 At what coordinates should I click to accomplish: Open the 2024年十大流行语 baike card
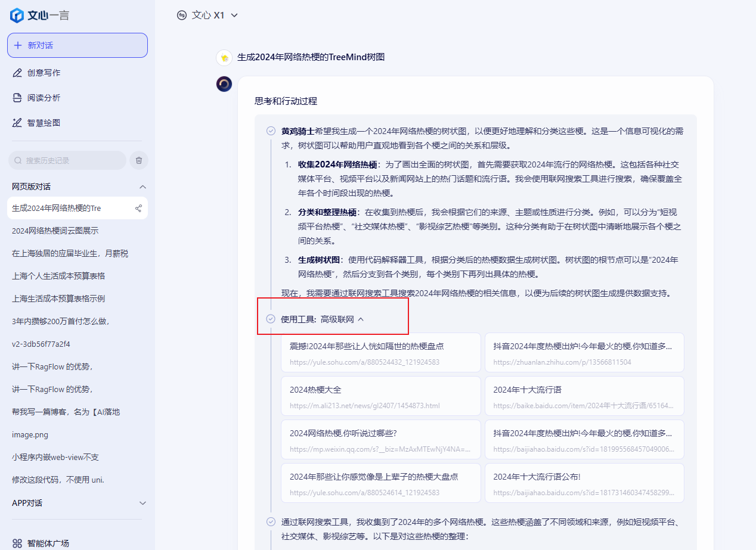point(584,396)
